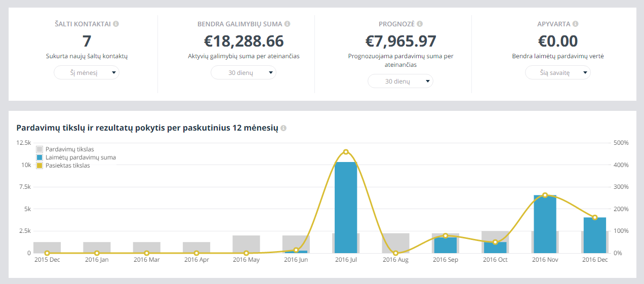Click info icon beside Šalti kontaktai
Viewport: 644px width, 284px height.
(x=116, y=24)
